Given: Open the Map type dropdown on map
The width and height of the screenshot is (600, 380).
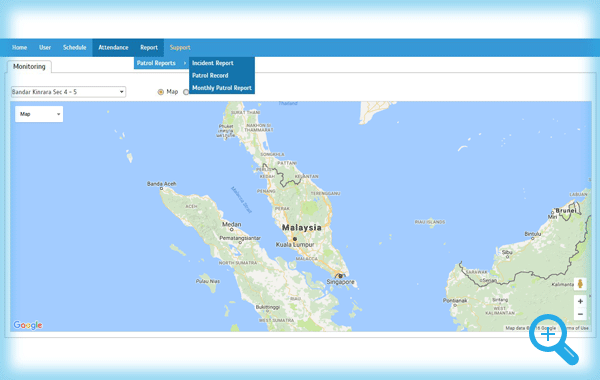Looking at the screenshot, I should [39, 114].
